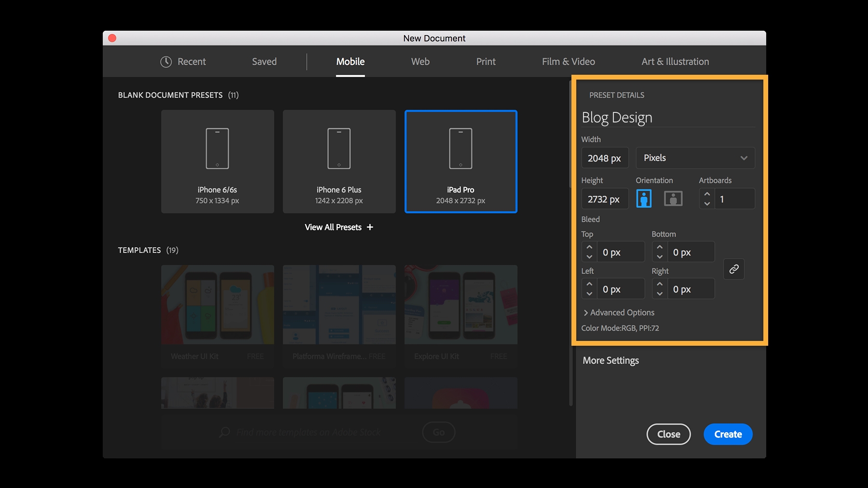Click the Go button for Adobe Stock search
The width and height of the screenshot is (868, 488).
coord(438,432)
